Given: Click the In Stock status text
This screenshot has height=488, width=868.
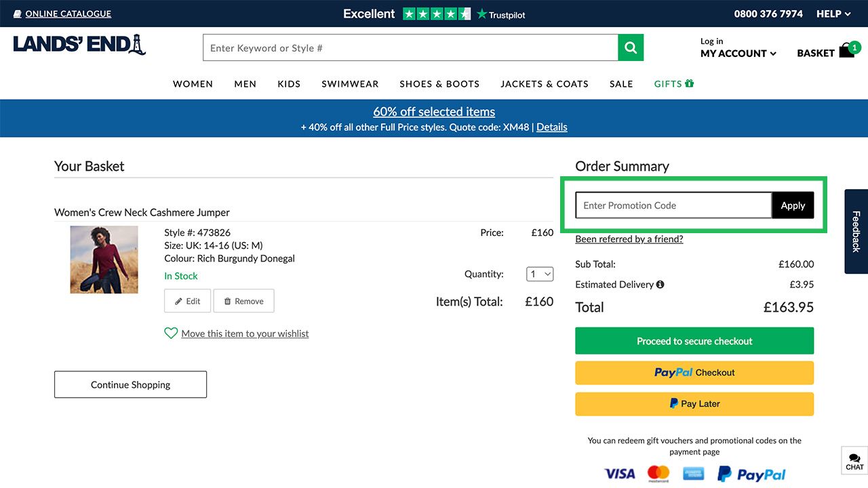Looking at the screenshot, I should [x=181, y=276].
